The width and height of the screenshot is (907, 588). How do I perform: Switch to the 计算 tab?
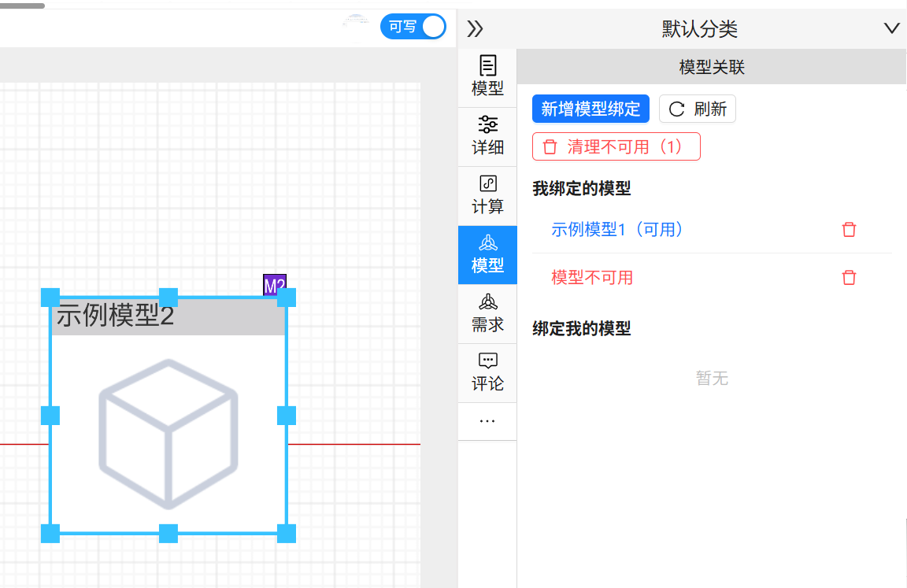(487, 195)
